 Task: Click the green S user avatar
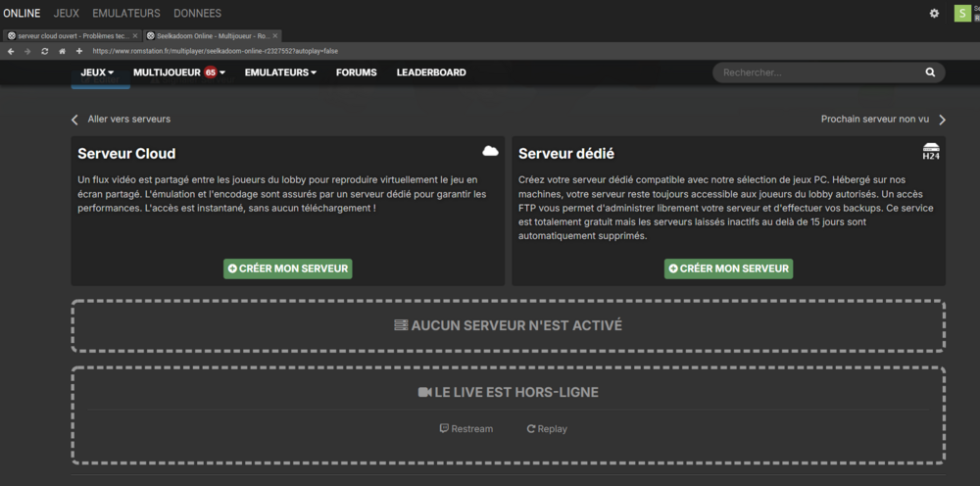tap(961, 14)
